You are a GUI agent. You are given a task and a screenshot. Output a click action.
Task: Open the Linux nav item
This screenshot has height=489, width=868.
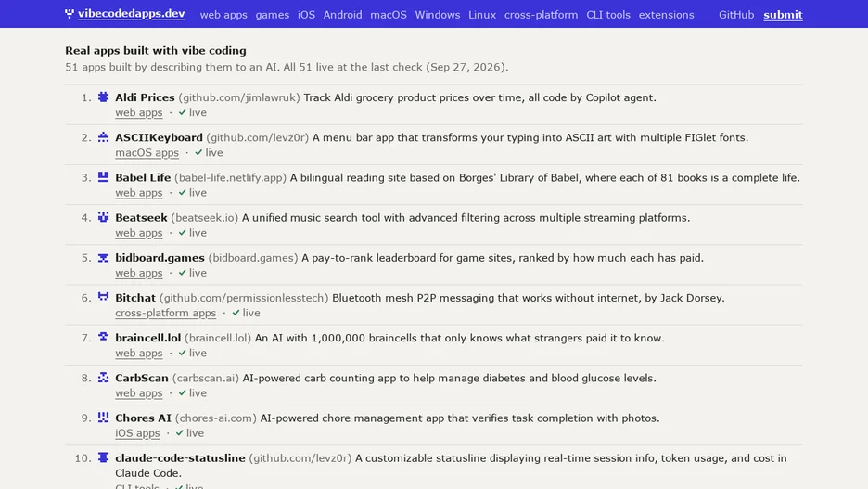coord(482,15)
